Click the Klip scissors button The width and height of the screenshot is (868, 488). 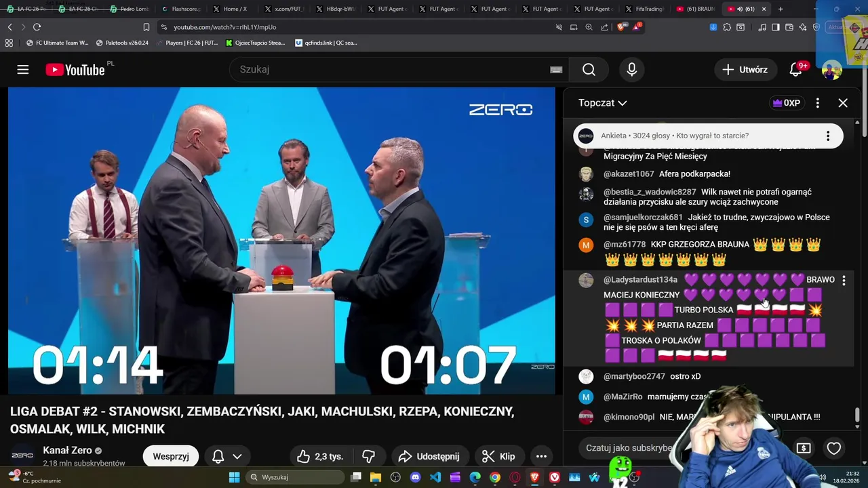(498, 456)
